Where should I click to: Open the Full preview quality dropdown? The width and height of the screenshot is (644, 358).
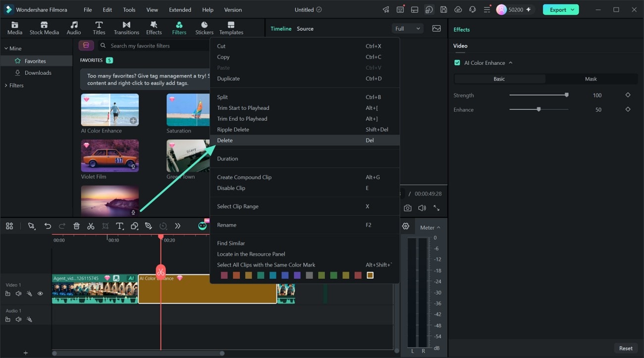pos(408,29)
